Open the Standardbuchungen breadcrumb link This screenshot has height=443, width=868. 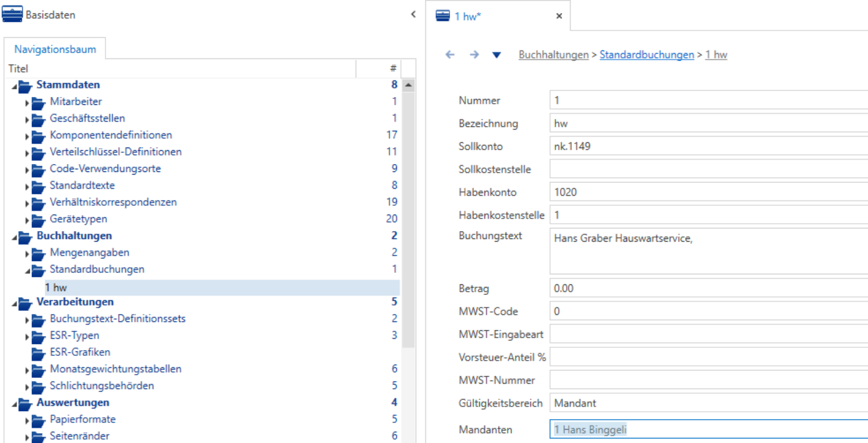tap(646, 55)
